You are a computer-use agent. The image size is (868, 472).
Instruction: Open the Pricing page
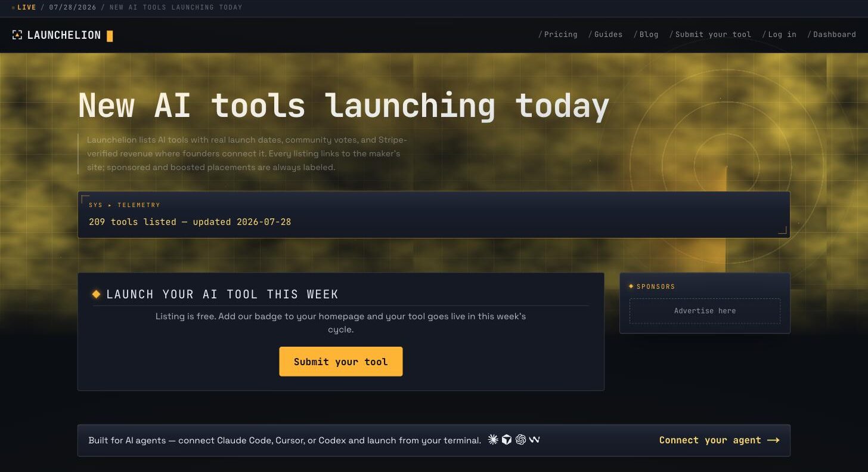(x=558, y=35)
